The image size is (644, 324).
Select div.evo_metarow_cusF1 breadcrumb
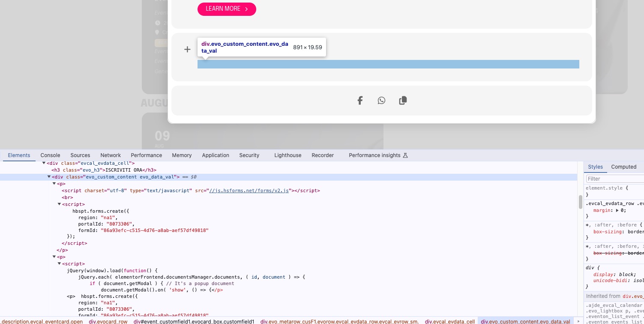339,321
